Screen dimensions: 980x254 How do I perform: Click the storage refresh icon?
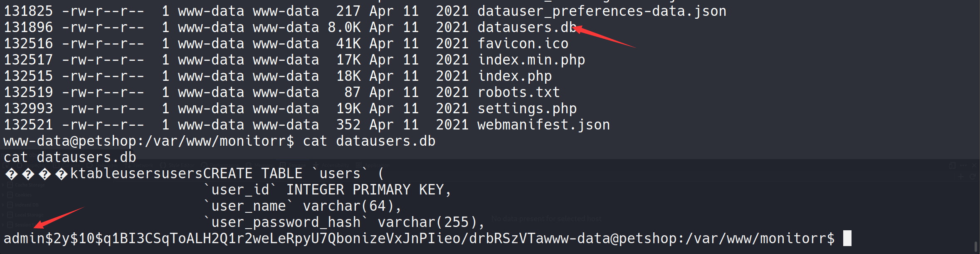(972, 177)
